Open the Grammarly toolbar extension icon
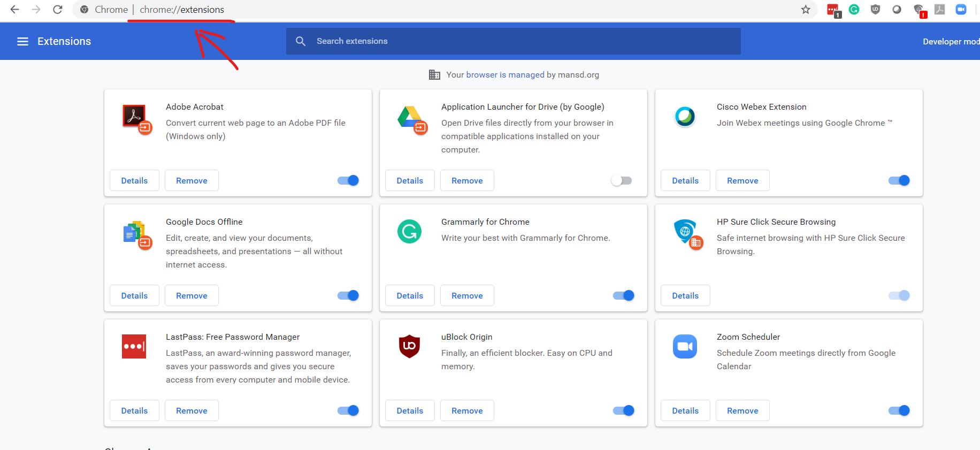This screenshot has width=980, height=450. (x=854, y=10)
